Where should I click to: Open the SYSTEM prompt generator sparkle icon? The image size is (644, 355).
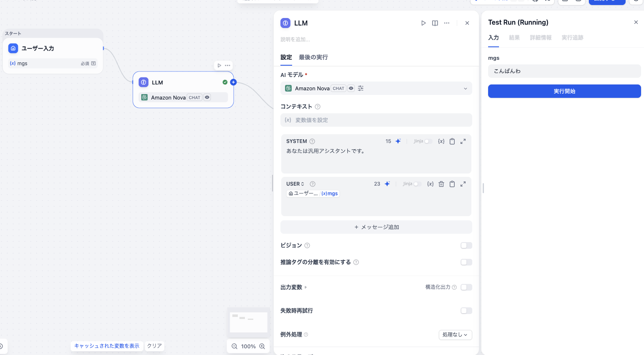pyautogui.click(x=398, y=141)
